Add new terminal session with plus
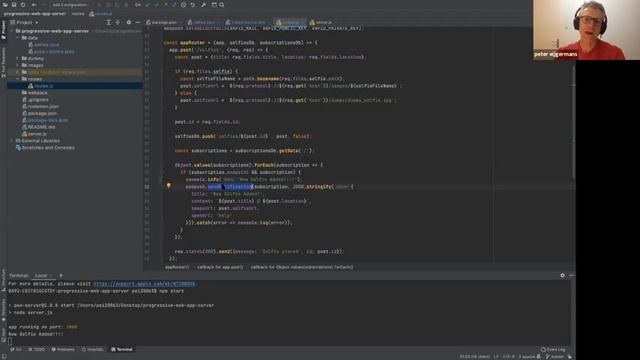The height and width of the screenshot is (360, 640). coord(61,276)
